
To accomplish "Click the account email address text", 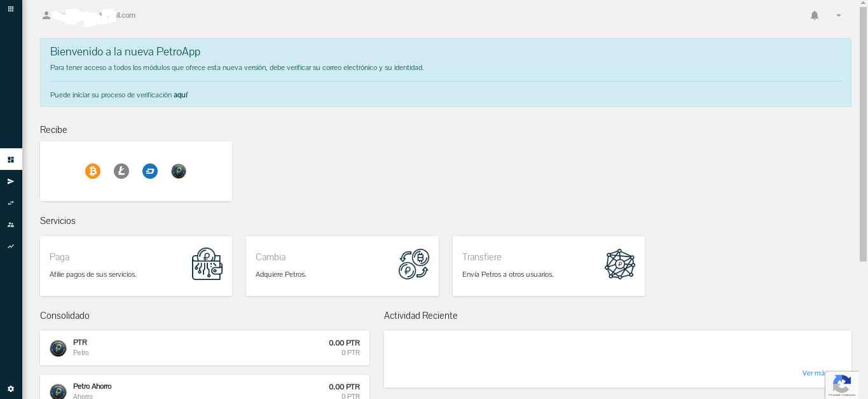I will [93, 15].
